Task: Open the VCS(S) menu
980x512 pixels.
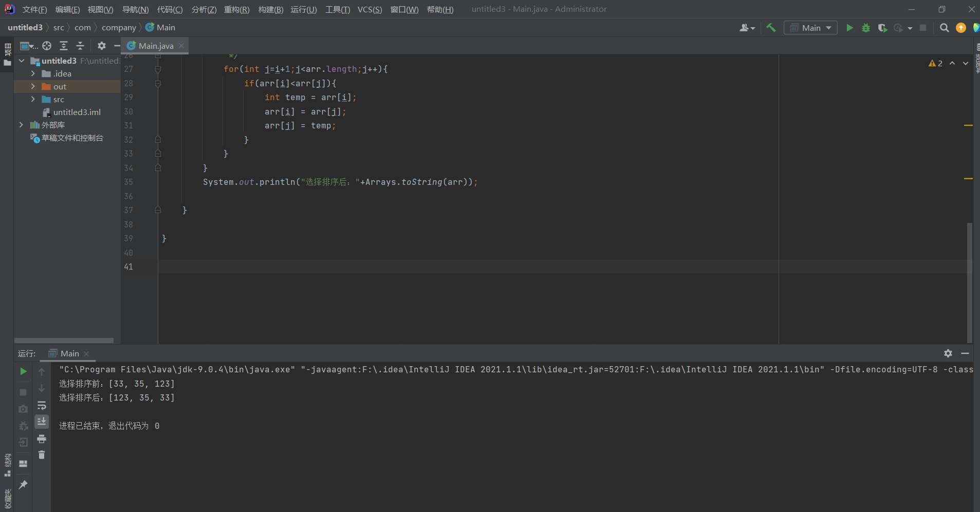Action: (x=370, y=9)
